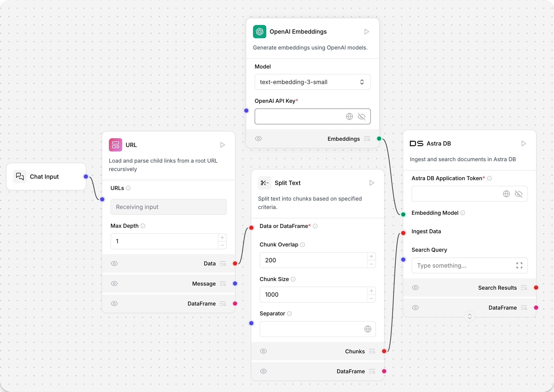This screenshot has height=392, width=554.
Task: Inspect URL Message output icon
Action: click(x=223, y=284)
